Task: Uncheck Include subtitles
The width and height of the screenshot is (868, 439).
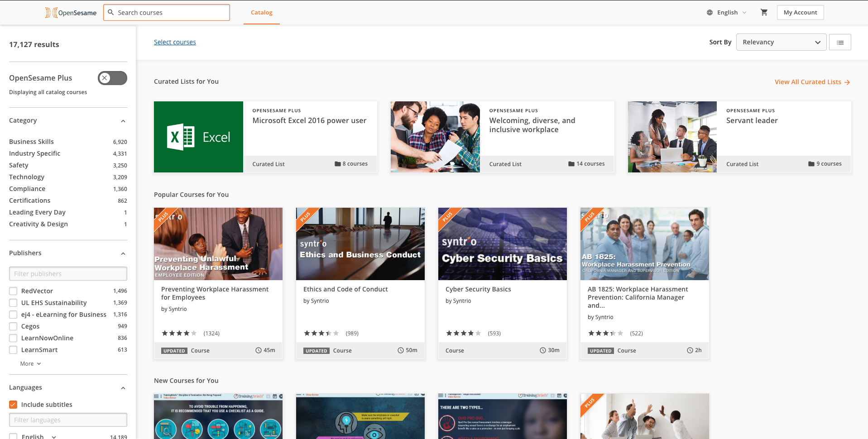Action: click(13, 405)
